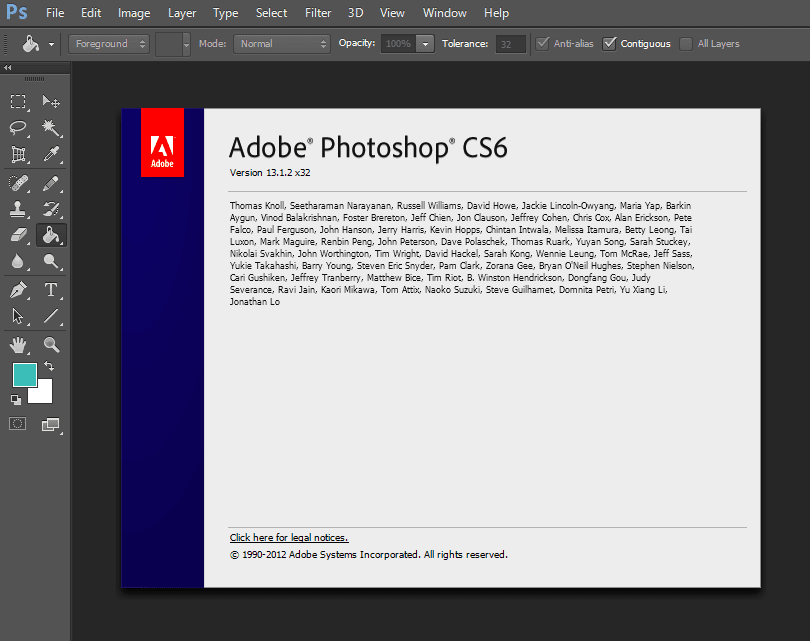
Task: Select the Eyedropper tool
Action: click(x=51, y=154)
